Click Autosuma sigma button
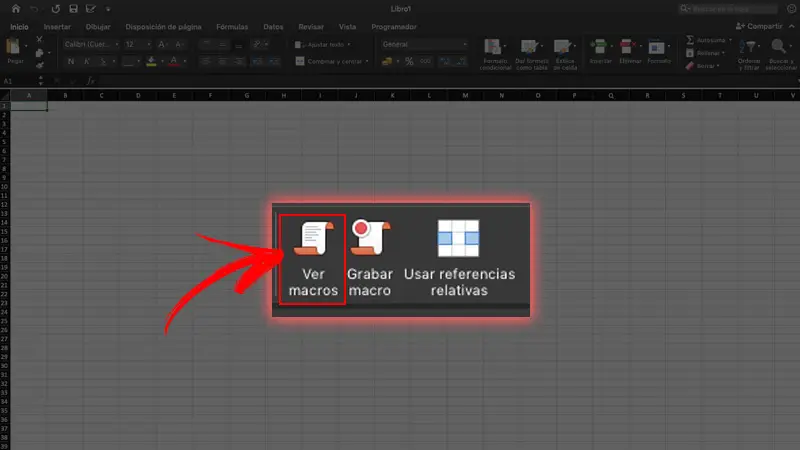Viewport: 800px width, 450px height. pyautogui.click(x=708, y=40)
